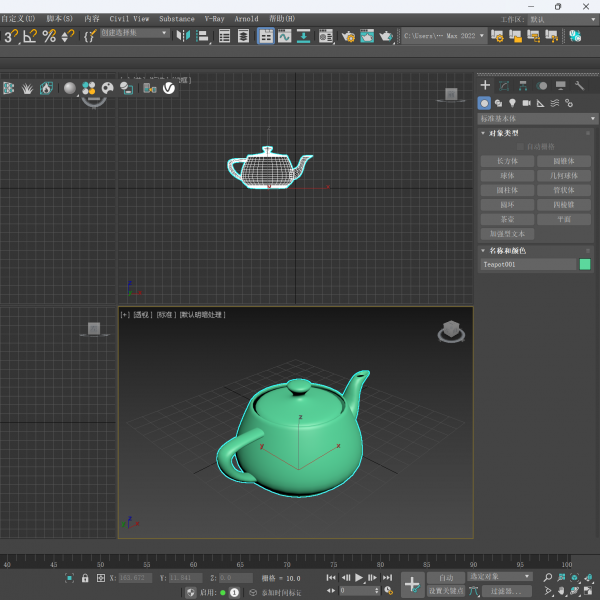Toggle the selection lock padlock icon
Viewport: 600px width, 600px height.
[85, 578]
